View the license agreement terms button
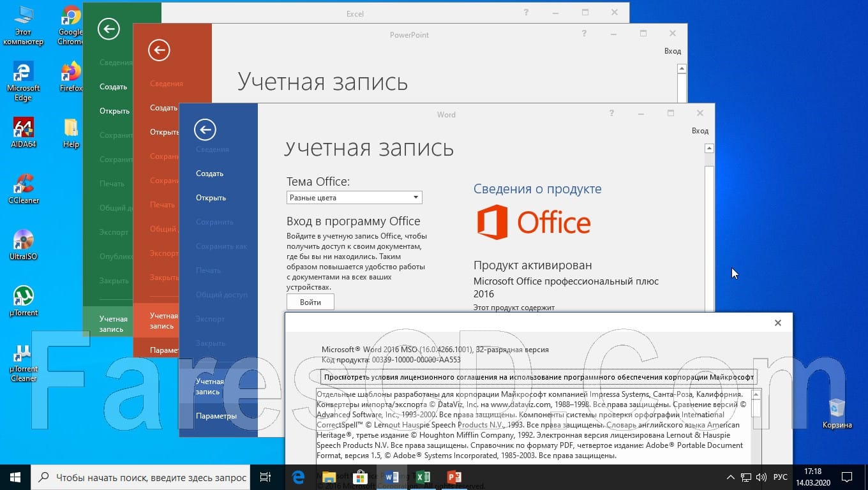Screen dimensions: 868x490 [539, 377]
